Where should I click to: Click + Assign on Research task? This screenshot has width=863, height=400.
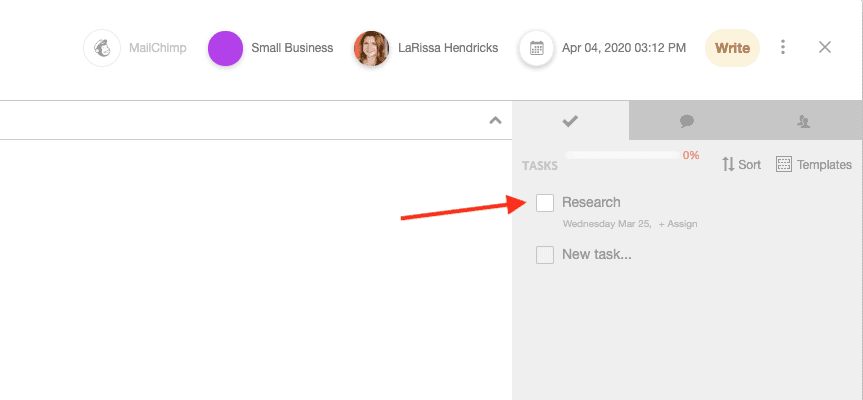[678, 224]
